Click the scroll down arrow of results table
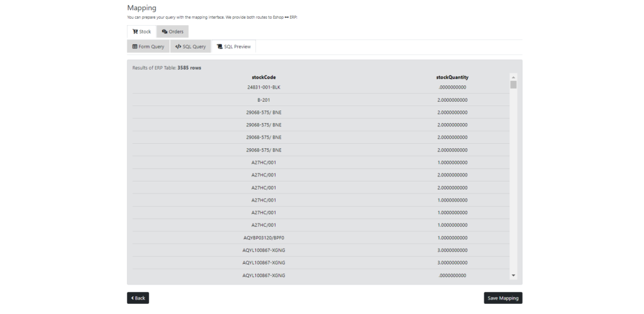This screenshot has width=644, height=314. [x=513, y=275]
